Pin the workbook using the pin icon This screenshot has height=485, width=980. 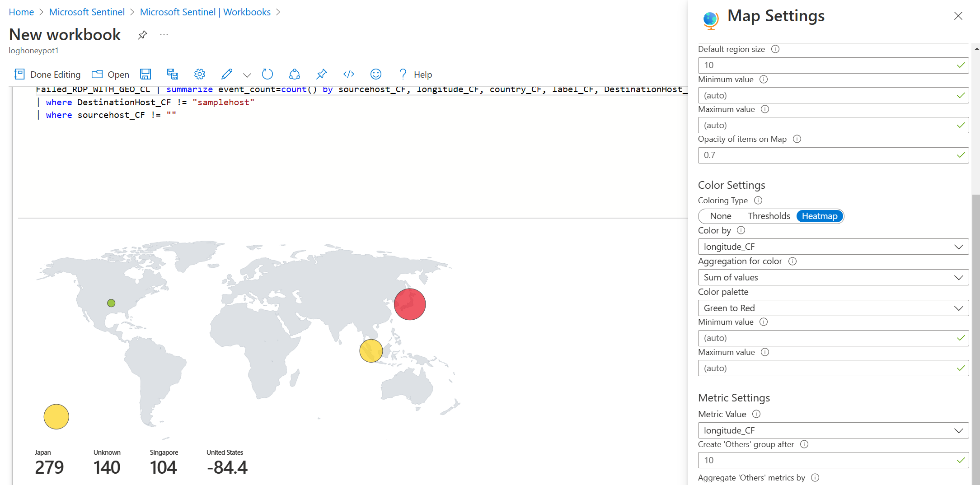click(x=321, y=74)
